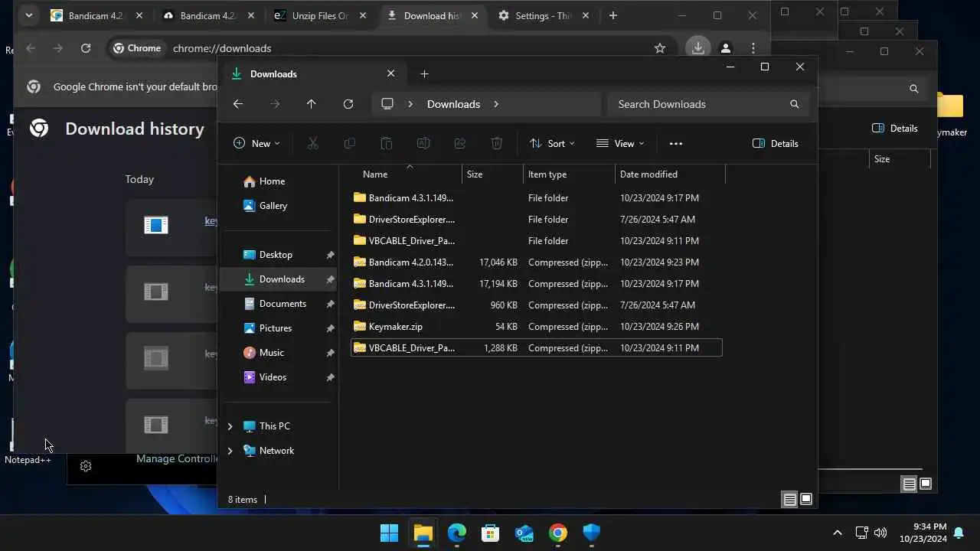Click the Copy icon in Explorer toolbar
This screenshot has height=551, width=980.
(x=349, y=143)
